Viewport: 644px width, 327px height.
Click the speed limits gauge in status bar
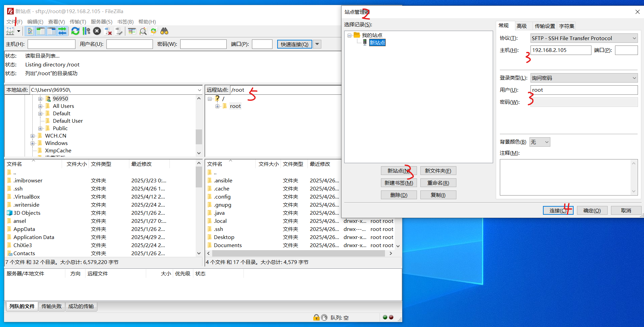tap(324, 317)
